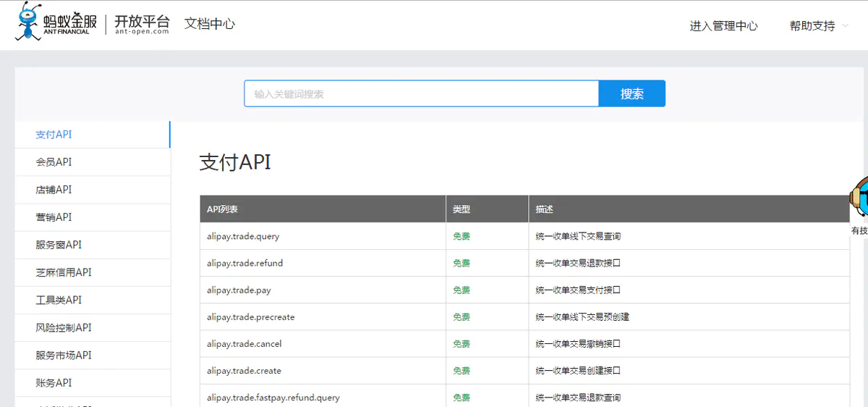
Task: Select 账务API sidebar entry
Action: [93, 382]
